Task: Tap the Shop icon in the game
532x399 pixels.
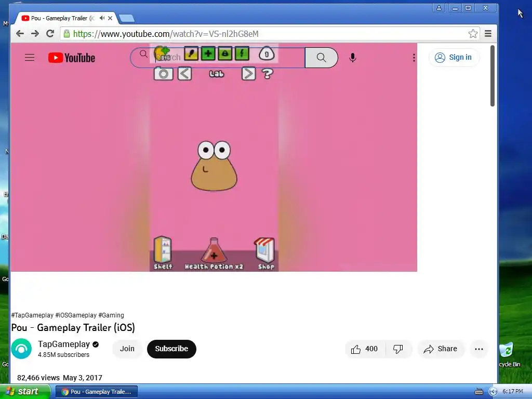Action: click(265, 254)
